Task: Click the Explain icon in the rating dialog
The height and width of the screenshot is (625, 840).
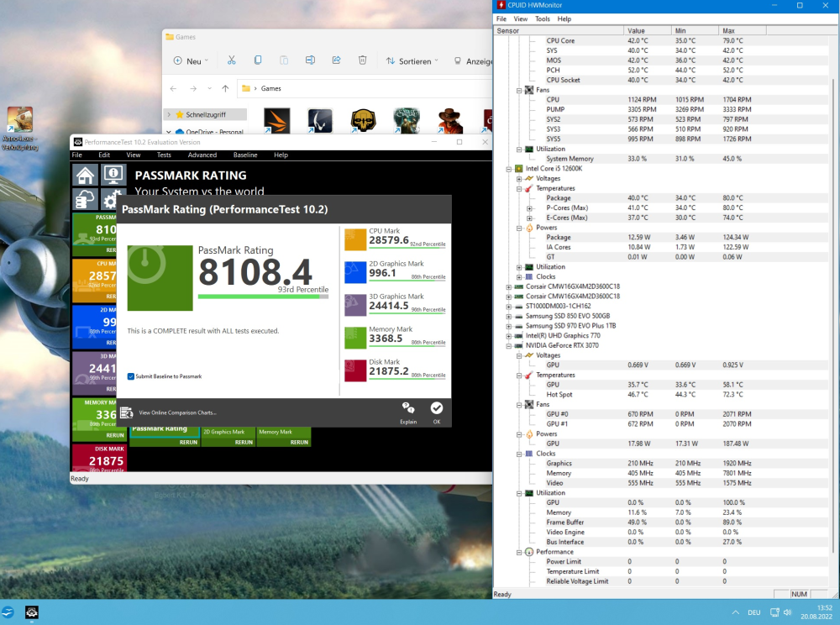Action: coord(408,411)
